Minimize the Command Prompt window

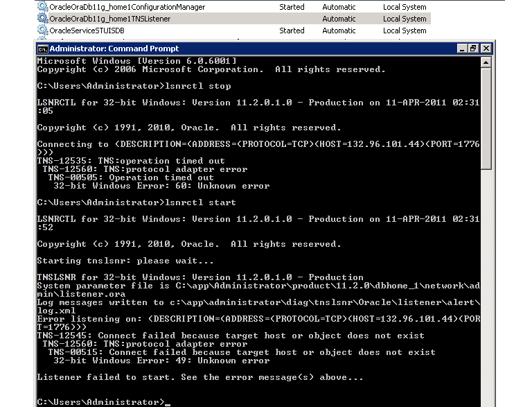[x=463, y=49]
